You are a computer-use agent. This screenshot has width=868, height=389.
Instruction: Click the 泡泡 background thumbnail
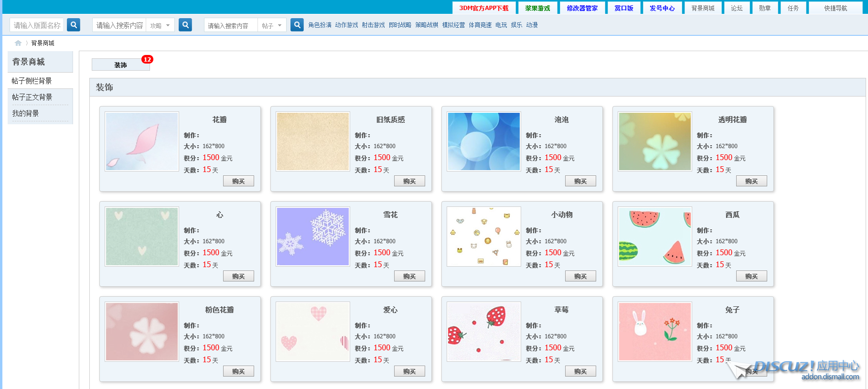tap(484, 141)
